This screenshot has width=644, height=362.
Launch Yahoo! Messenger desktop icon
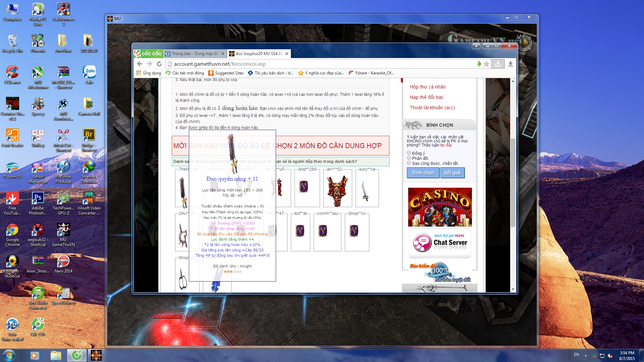38,172
